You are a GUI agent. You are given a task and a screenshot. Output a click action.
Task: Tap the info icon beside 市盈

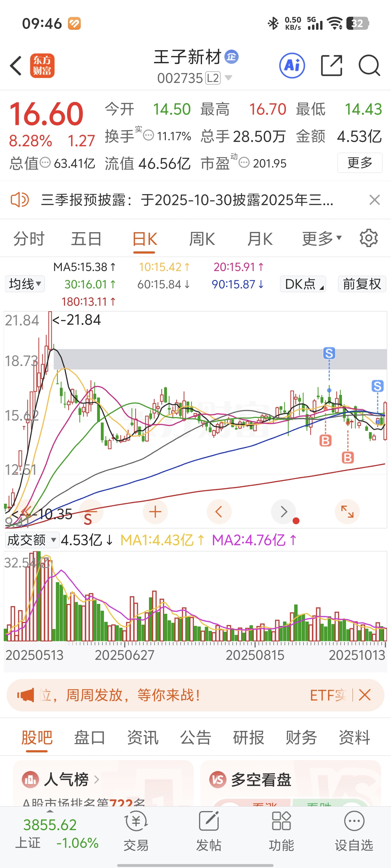click(x=244, y=162)
